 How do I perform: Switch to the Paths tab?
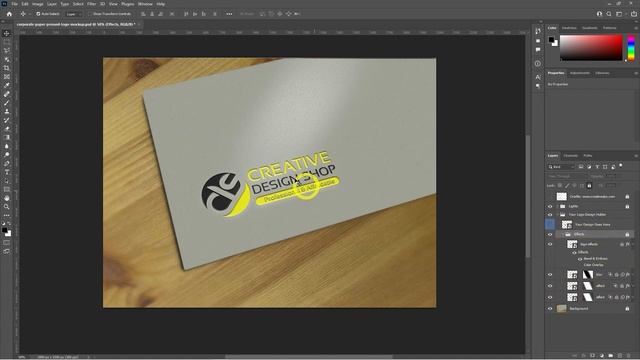coord(588,156)
